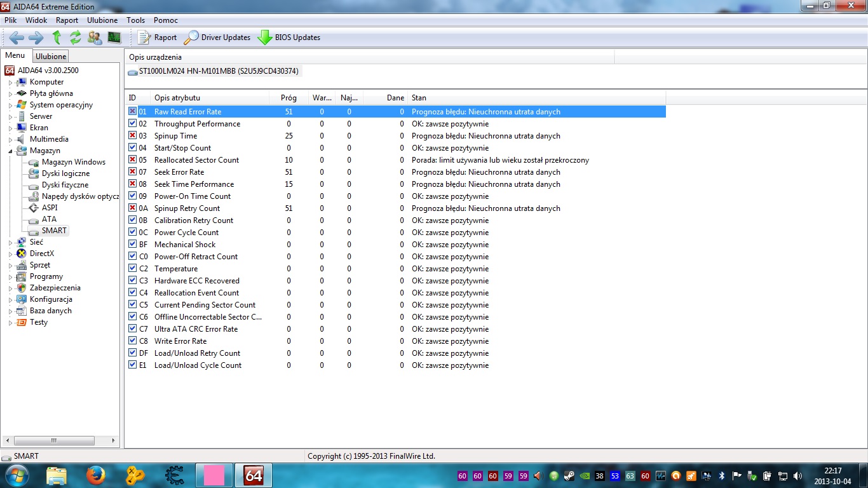Open the Windows Start menu
Image resolution: width=868 pixels, height=488 pixels.
click(16, 475)
